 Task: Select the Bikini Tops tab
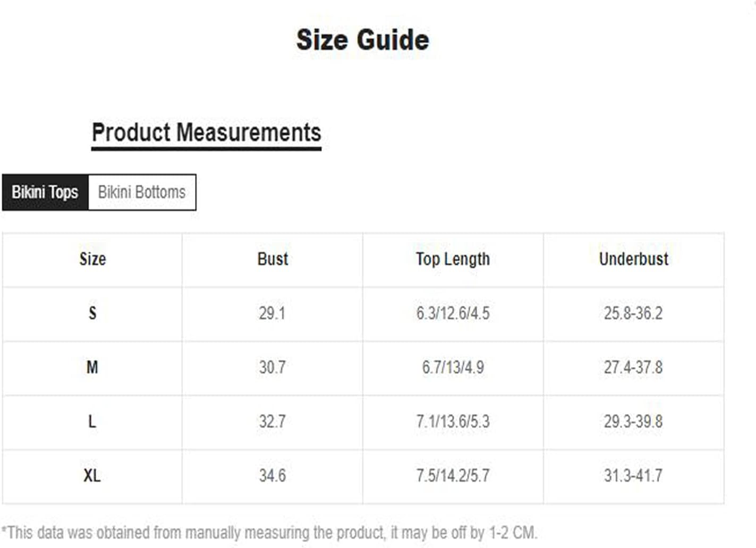click(45, 192)
